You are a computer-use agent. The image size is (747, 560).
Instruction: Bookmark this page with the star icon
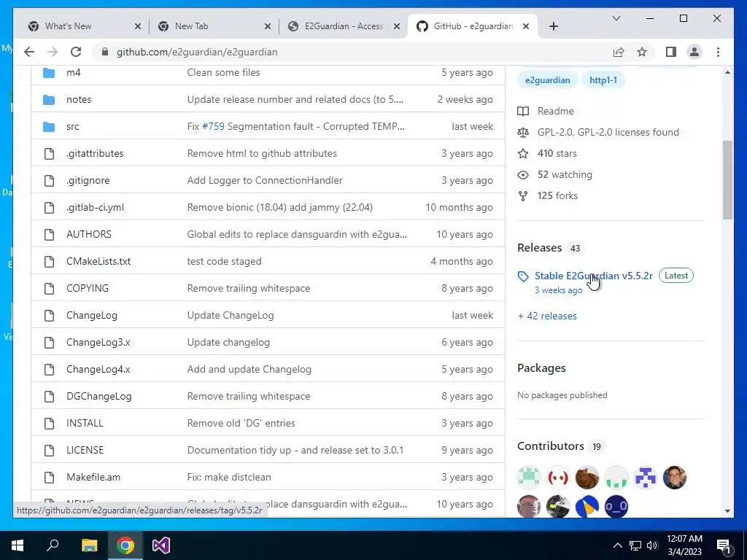tap(642, 52)
